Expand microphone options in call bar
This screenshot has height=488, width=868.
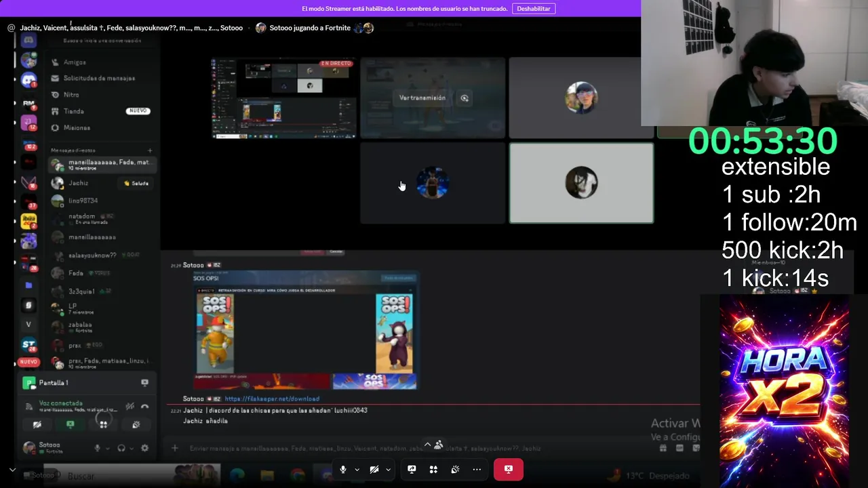pyautogui.click(x=357, y=469)
